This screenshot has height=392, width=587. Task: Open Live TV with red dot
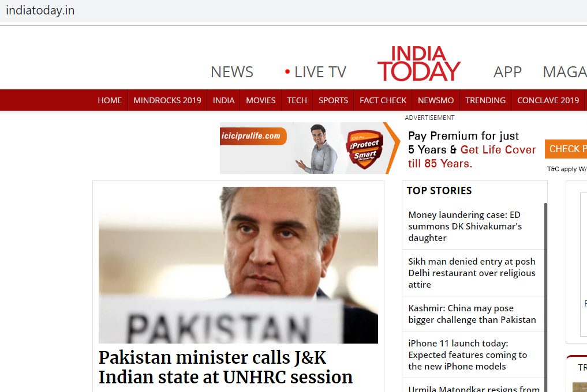(x=316, y=72)
